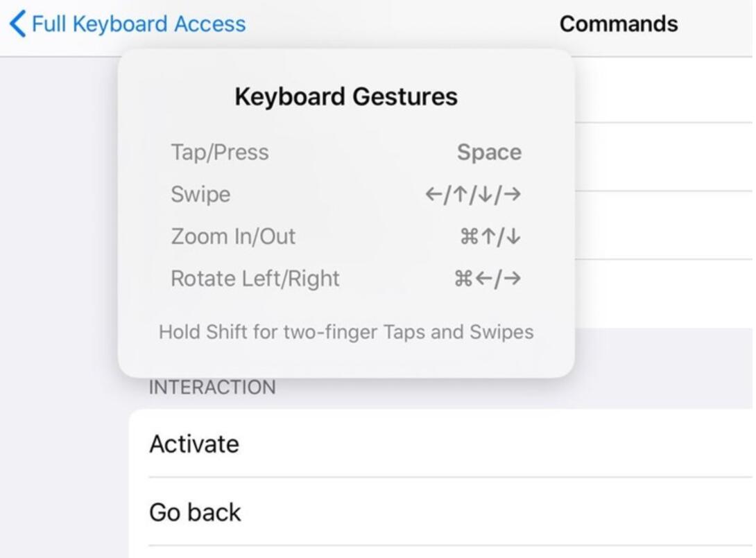Click the back chevron icon

[x=17, y=23]
